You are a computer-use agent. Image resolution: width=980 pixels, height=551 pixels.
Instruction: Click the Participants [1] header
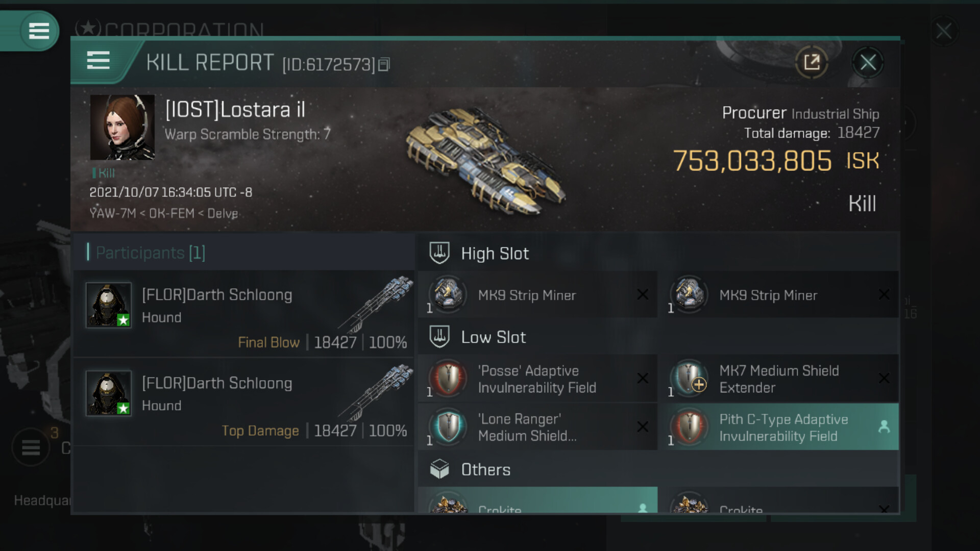151,253
